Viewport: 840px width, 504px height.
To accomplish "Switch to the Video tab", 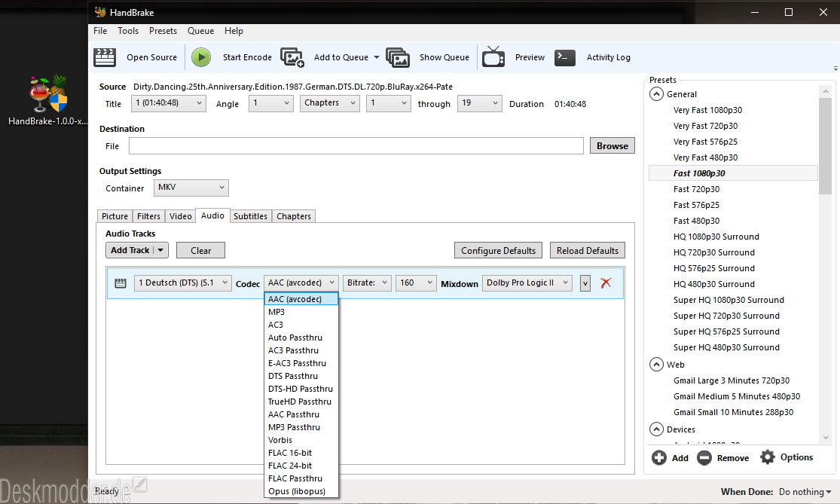I will (x=181, y=216).
